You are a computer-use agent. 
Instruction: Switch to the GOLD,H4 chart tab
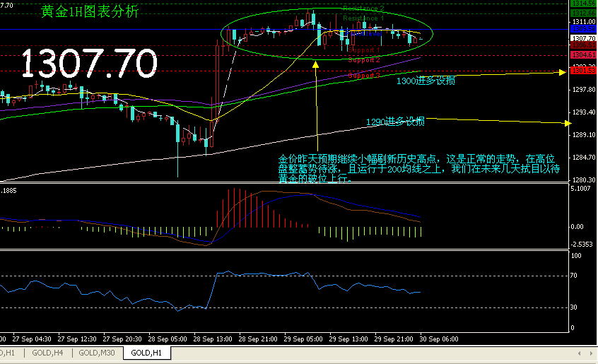click(48, 352)
